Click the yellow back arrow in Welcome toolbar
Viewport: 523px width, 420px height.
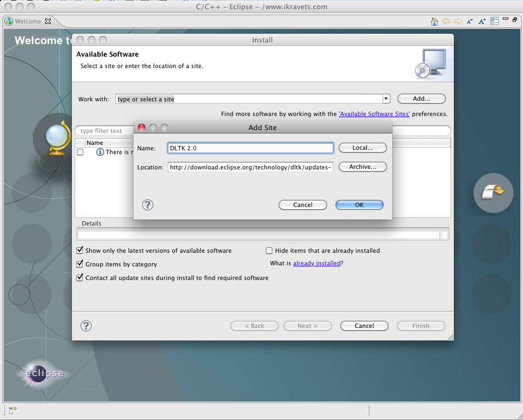[446, 21]
